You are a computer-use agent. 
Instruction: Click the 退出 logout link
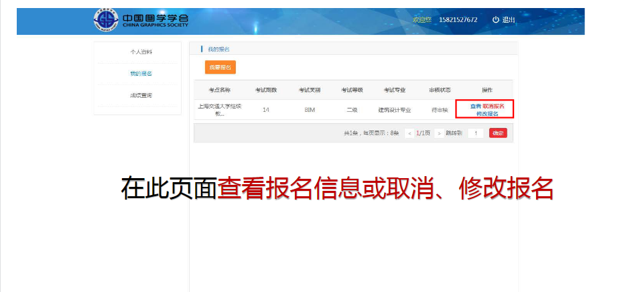509,20
